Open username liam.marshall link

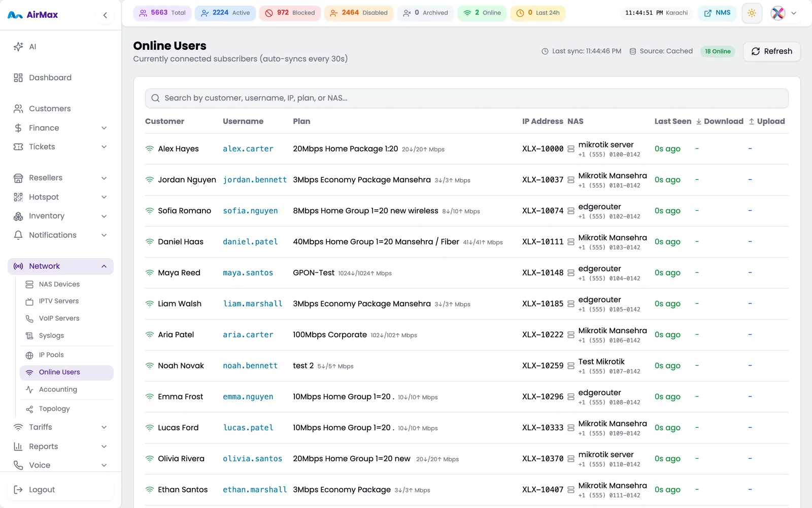point(253,304)
